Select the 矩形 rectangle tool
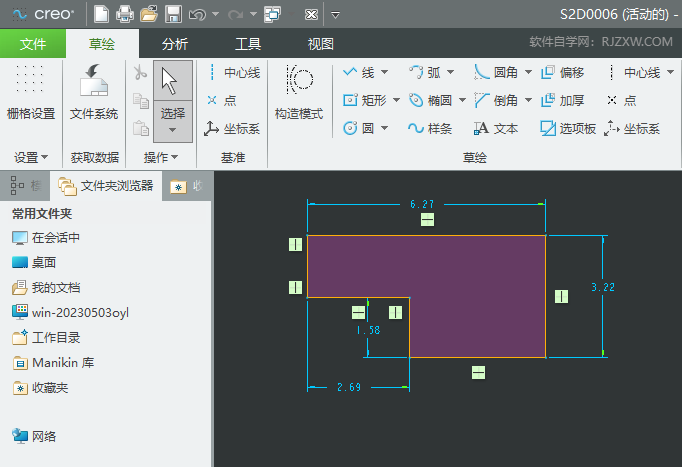The image size is (682, 467). click(x=364, y=101)
